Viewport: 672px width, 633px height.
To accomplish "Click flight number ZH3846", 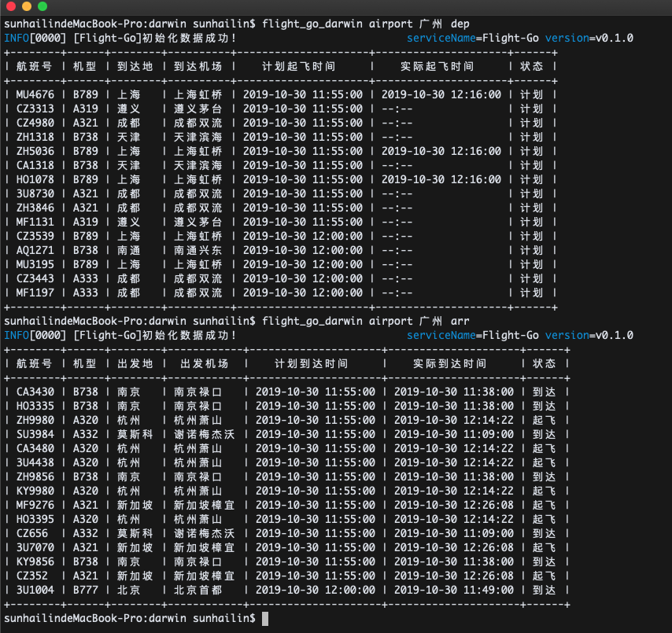I will (35, 208).
